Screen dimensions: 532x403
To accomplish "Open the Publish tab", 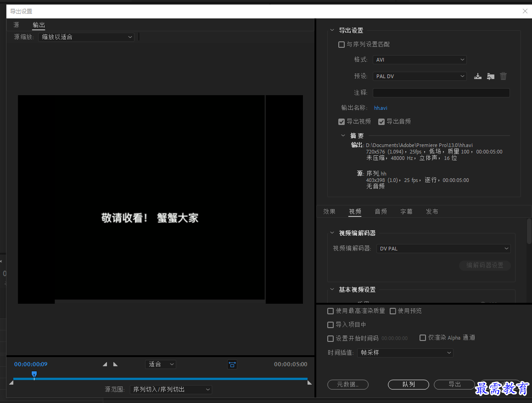I will coord(432,211).
